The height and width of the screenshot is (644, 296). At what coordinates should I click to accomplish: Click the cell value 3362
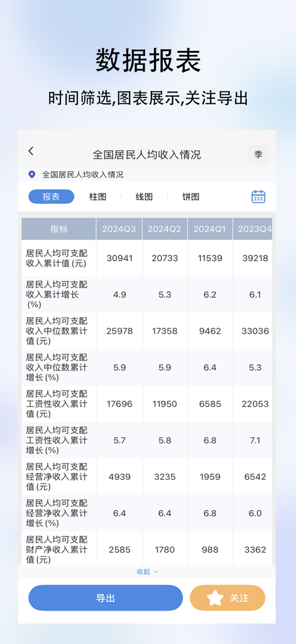pos(255,550)
